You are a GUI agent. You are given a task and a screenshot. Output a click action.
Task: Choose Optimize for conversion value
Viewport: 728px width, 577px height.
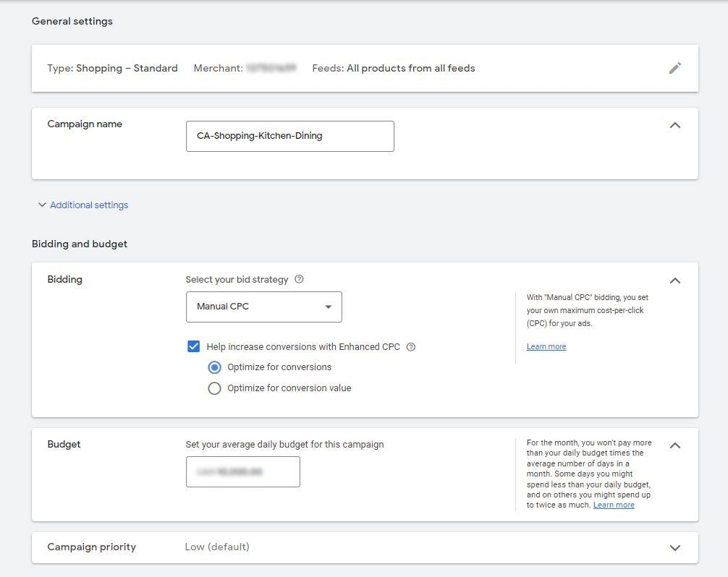point(214,388)
